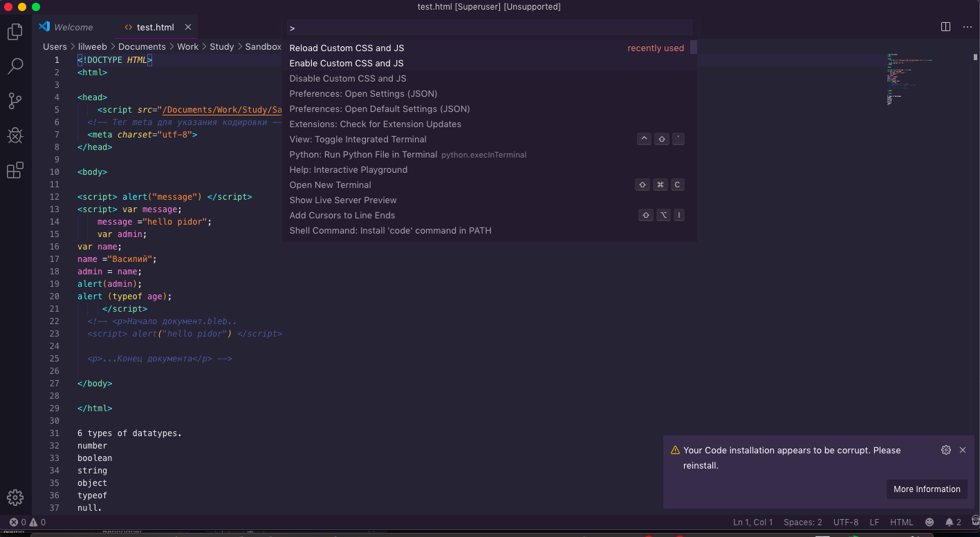
Task: Open the Source Control view
Action: (15, 100)
